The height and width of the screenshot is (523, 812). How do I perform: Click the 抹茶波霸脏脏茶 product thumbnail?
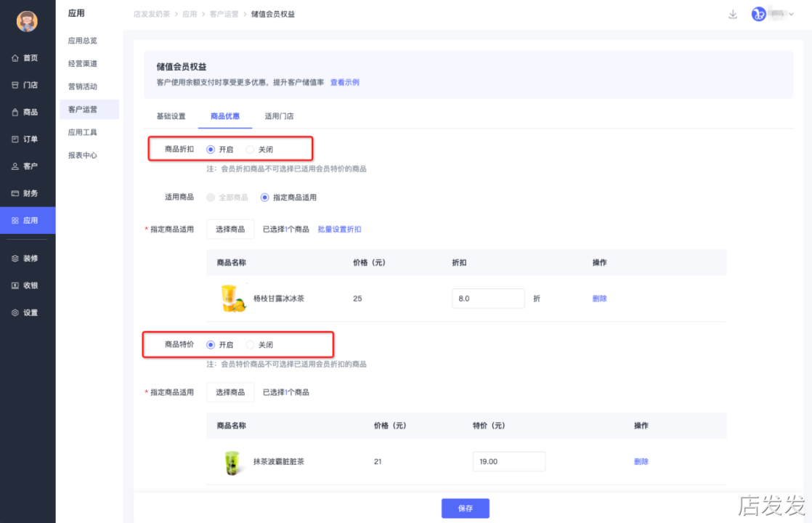point(232,463)
